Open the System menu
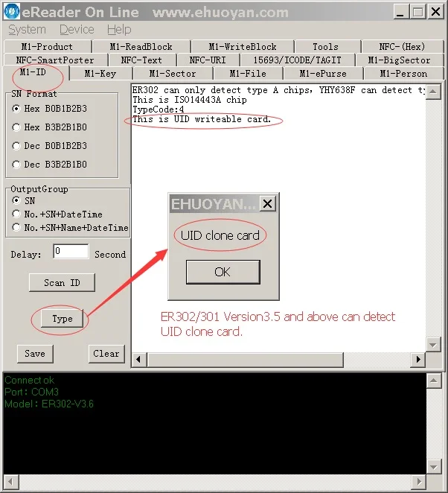Viewport: 448px width, 493px height. [x=27, y=30]
